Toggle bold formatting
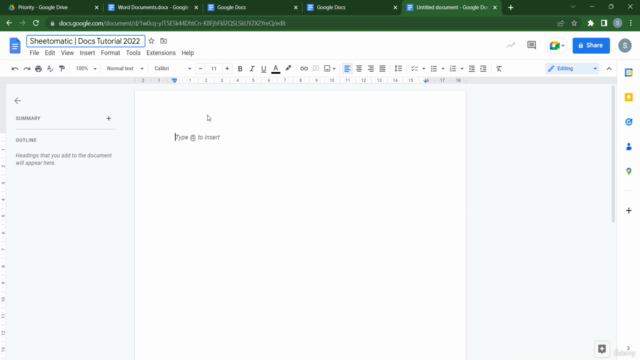Screen dimensions: 640x360 point(240,69)
